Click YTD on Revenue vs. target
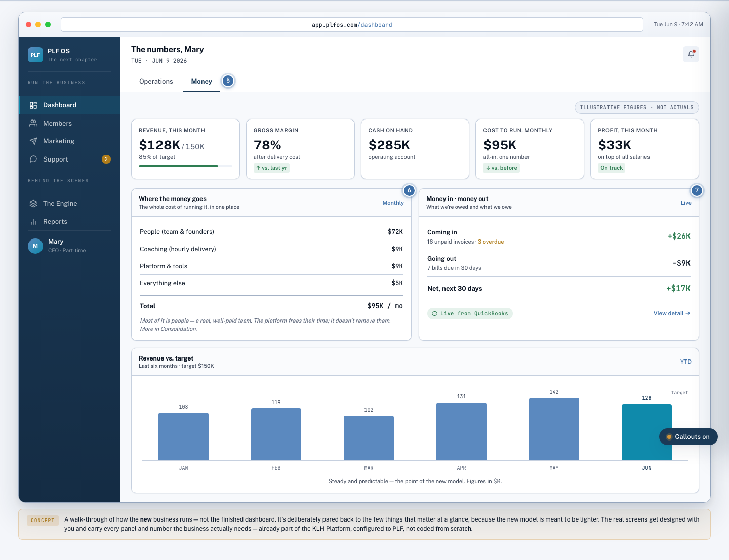This screenshot has height=560, width=729. pos(685,362)
